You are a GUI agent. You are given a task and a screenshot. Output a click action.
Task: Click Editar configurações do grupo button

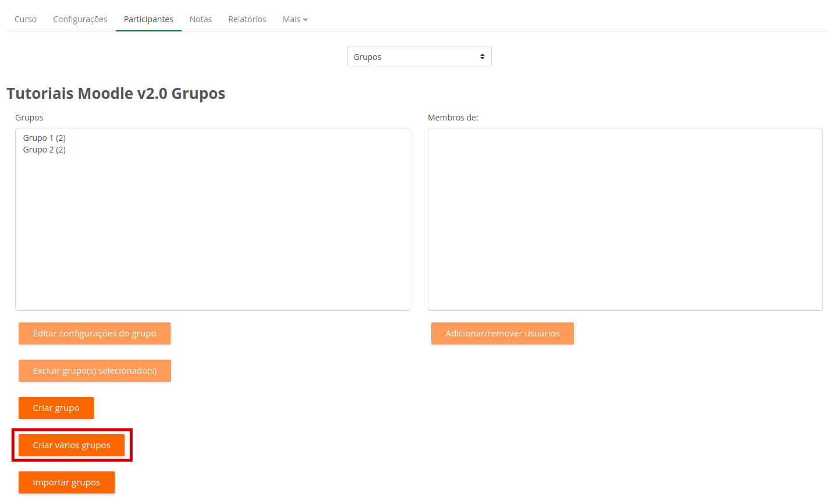click(x=94, y=333)
